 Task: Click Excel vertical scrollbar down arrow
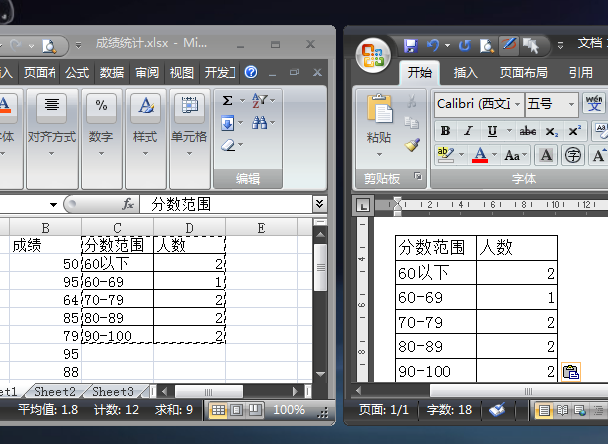[320, 375]
